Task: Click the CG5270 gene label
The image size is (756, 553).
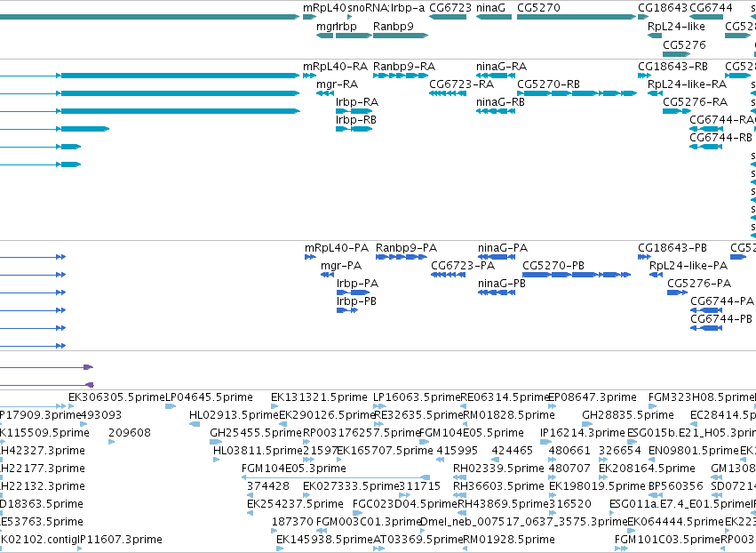Action: pos(538,8)
